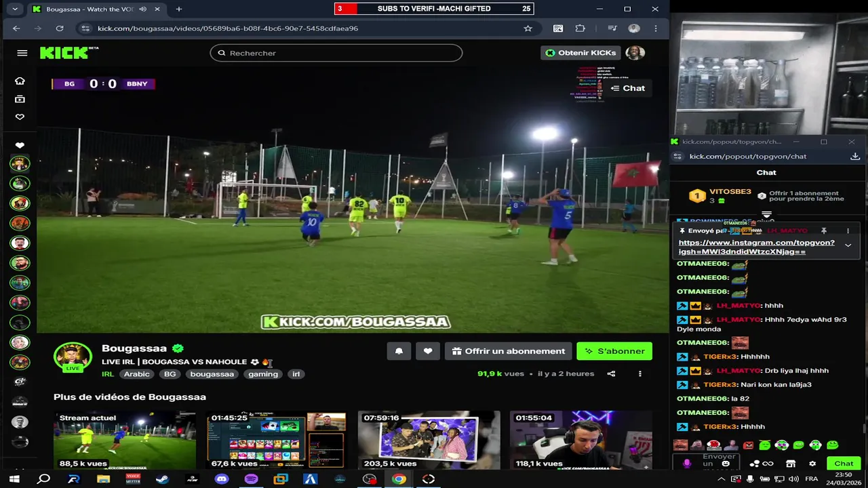The width and height of the screenshot is (868, 488).
Task: Select the irl tag
Action: coord(296,374)
